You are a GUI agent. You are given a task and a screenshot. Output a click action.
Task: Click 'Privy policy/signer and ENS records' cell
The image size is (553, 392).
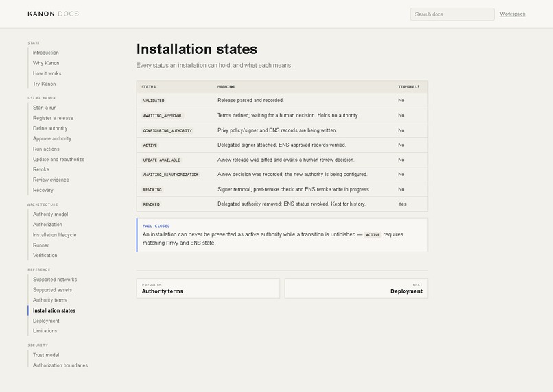pos(277,130)
